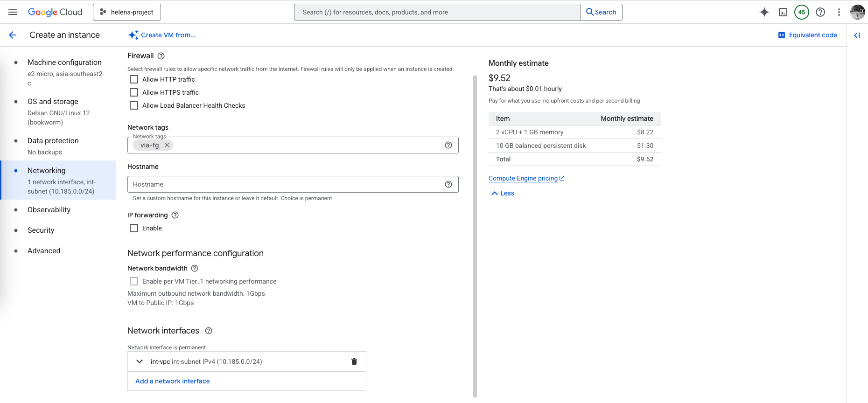Go to the Security section

[x=41, y=230]
